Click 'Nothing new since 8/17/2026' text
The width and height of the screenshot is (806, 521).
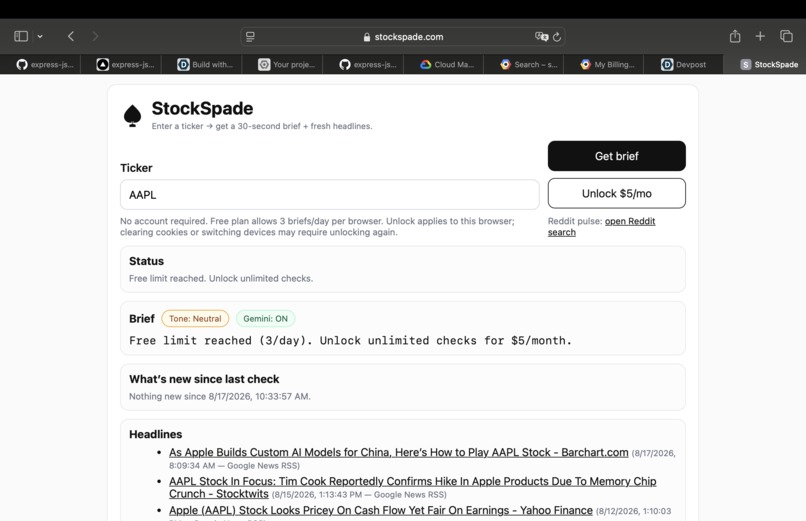[219, 397]
